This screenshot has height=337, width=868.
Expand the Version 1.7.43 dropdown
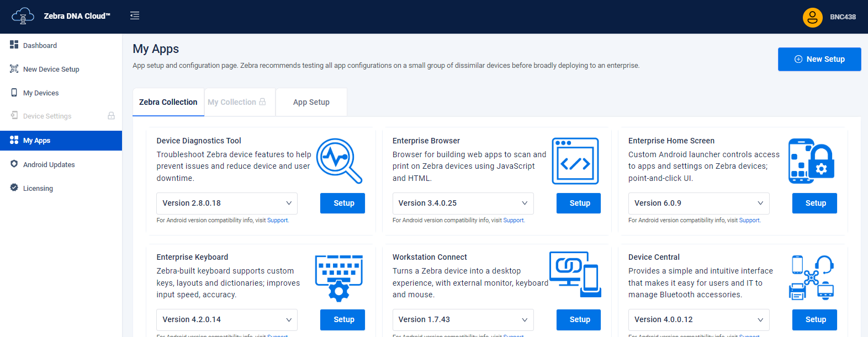click(x=463, y=319)
